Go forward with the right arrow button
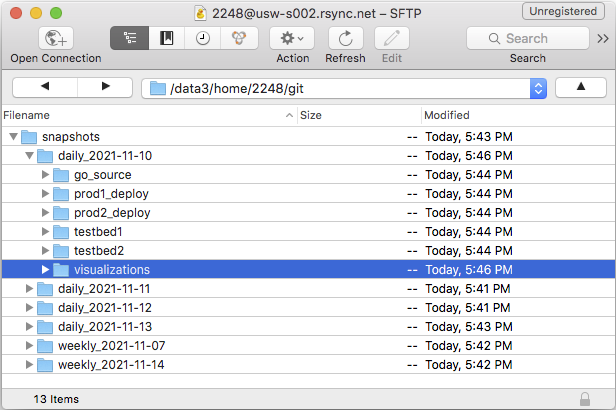Screen dimensions: 616x410 (105, 88)
